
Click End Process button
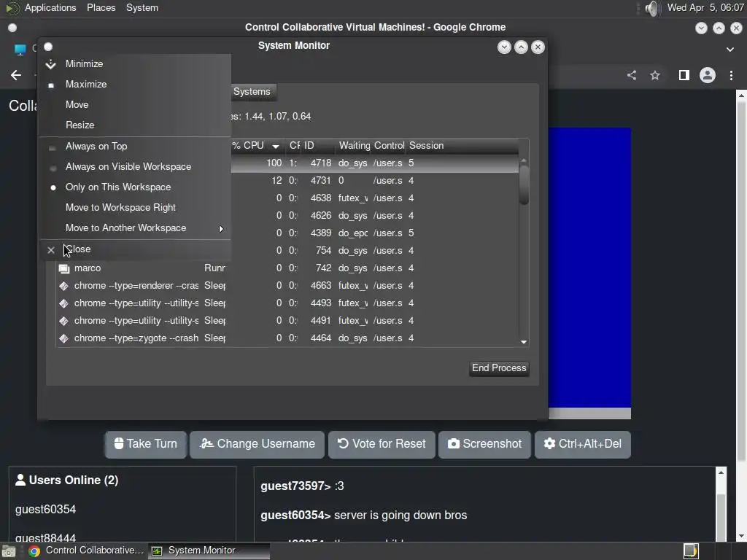coord(499,368)
